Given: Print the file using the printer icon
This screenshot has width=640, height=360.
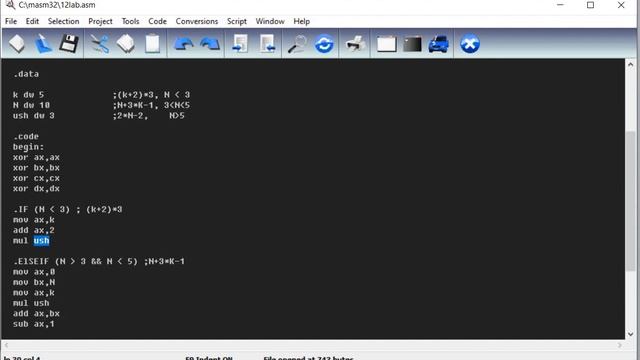Looking at the screenshot, I should tap(355, 44).
